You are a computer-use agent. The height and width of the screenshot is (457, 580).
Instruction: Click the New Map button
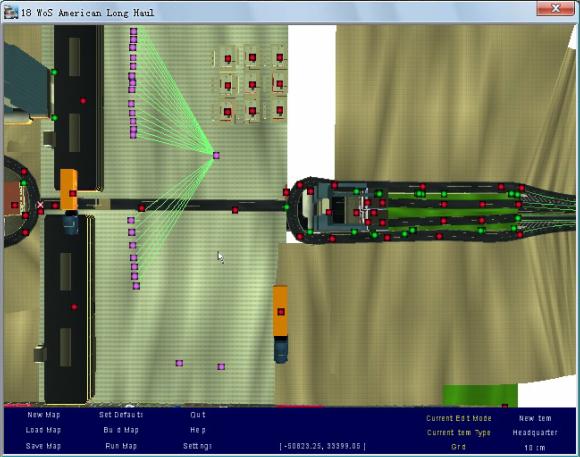click(43, 415)
